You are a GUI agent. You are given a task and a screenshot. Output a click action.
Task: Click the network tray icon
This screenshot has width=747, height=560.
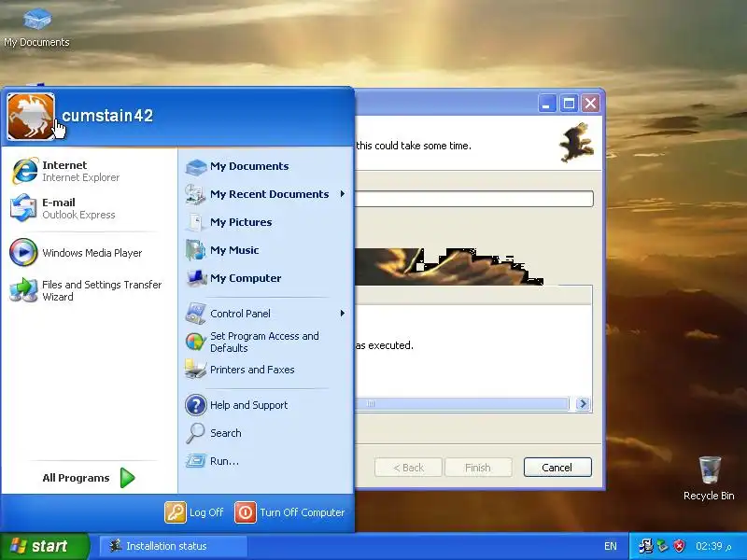[x=645, y=546]
